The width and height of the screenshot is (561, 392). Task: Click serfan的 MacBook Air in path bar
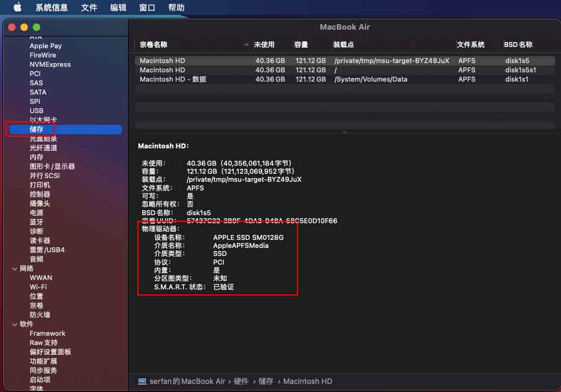tap(187, 381)
